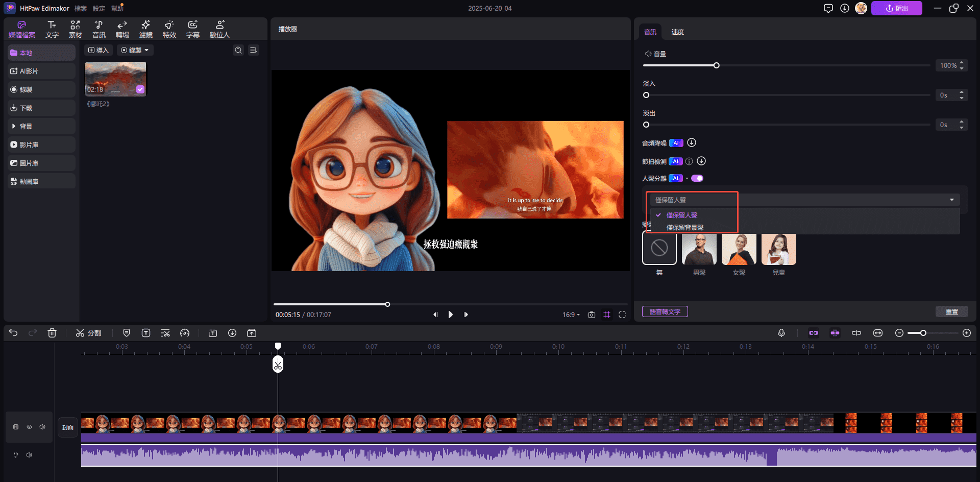Zoom in the timeline with plus icon

pyautogui.click(x=967, y=333)
